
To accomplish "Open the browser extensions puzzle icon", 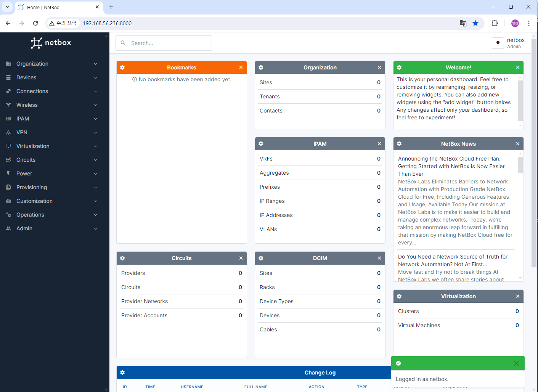I will 495,23.
